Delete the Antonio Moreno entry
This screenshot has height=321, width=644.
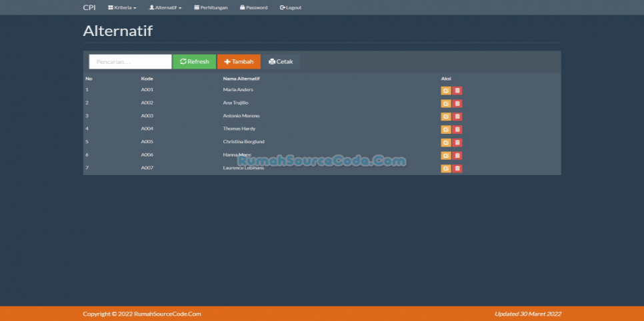click(457, 117)
